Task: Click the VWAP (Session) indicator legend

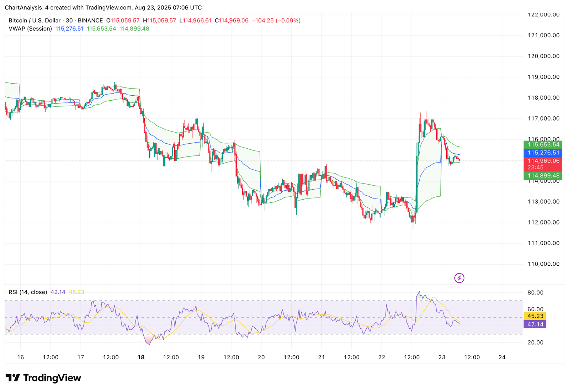Action: 30,29
